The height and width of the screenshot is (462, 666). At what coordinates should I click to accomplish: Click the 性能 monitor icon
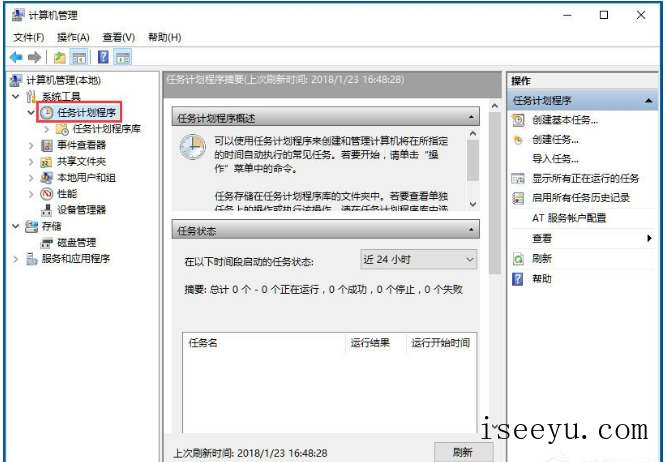[x=47, y=194]
